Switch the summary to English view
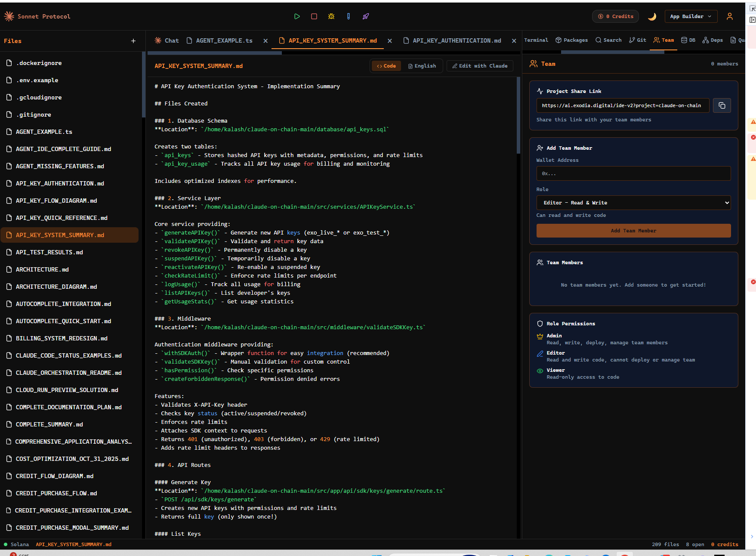 pyautogui.click(x=422, y=66)
